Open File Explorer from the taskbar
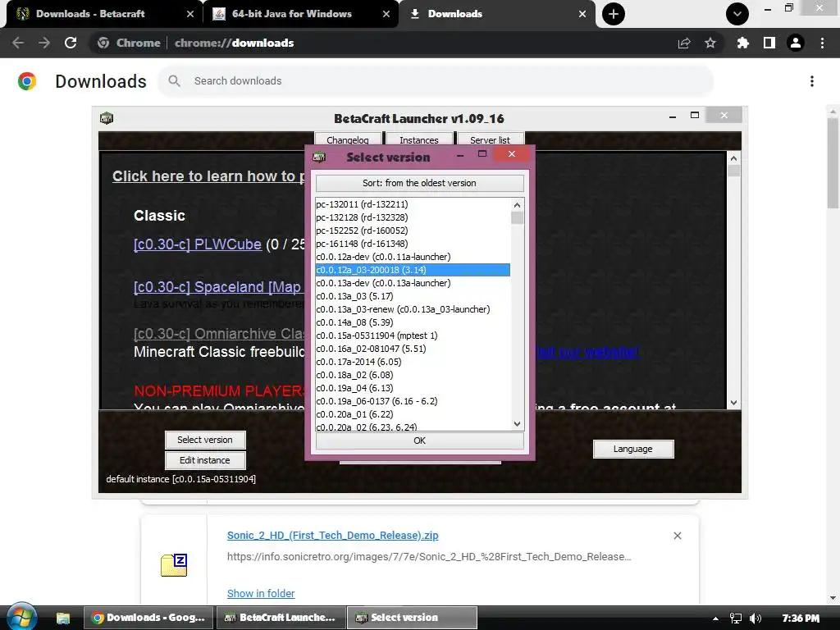Viewport: 840px width, 630px height. tap(63, 618)
